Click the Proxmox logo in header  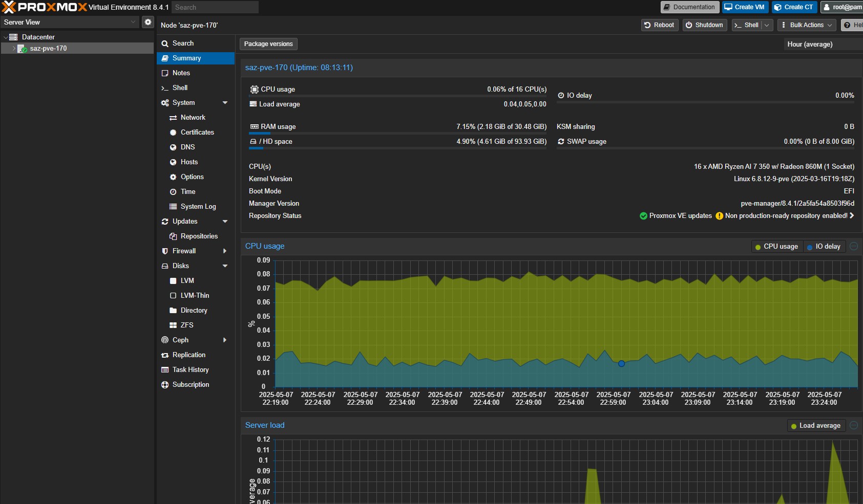pyautogui.click(x=45, y=7)
